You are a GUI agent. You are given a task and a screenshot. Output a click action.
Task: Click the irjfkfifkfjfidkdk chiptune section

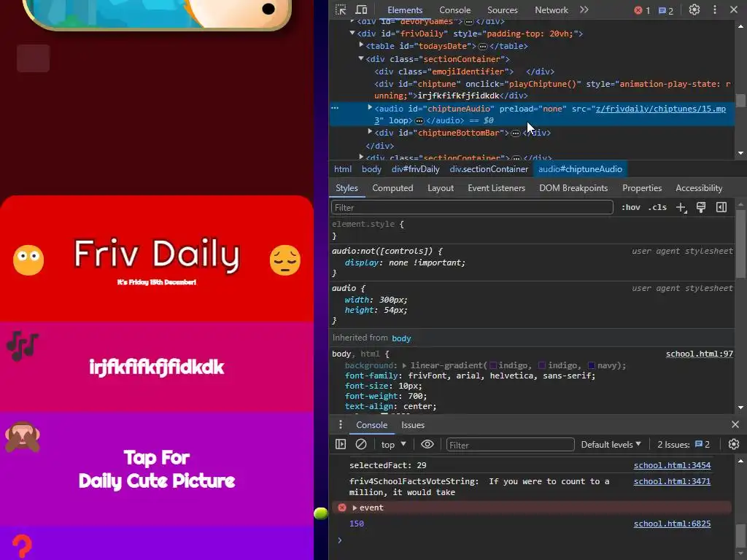tap(157, 367)
